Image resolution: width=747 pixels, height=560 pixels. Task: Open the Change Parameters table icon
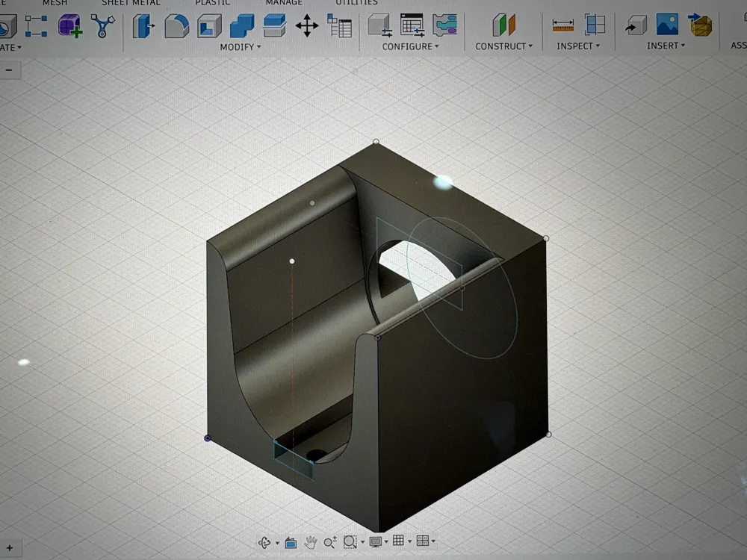pyautogui.click(x=339, y=25)
